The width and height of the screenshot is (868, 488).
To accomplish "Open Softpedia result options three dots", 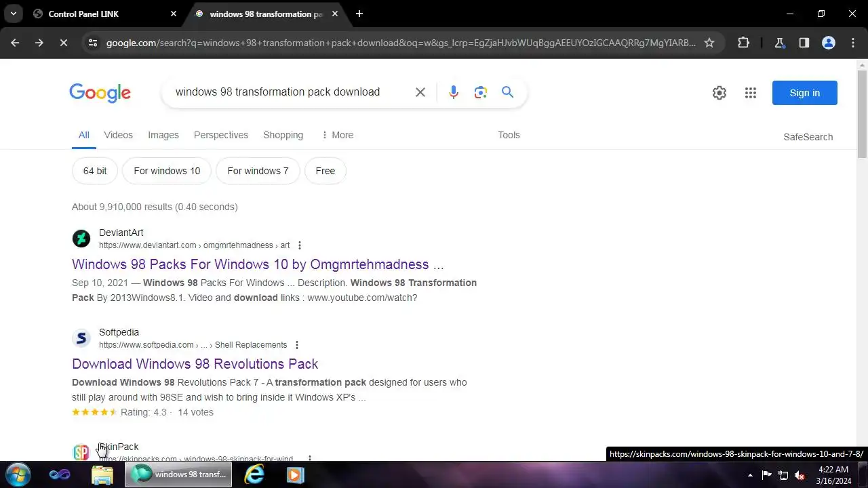I will click(296, 345).
